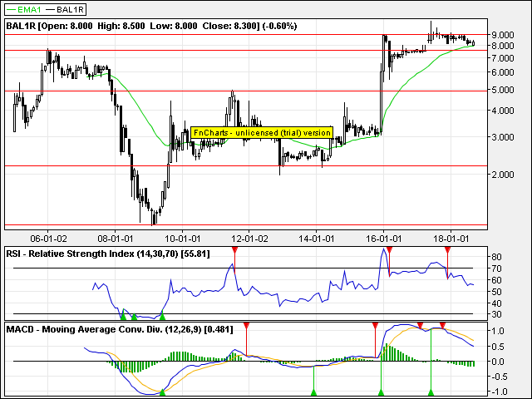This screenshot has height=399, width=532.
Task: Select the BAL1R open-high-low-close header text
Action: (151, 26)
